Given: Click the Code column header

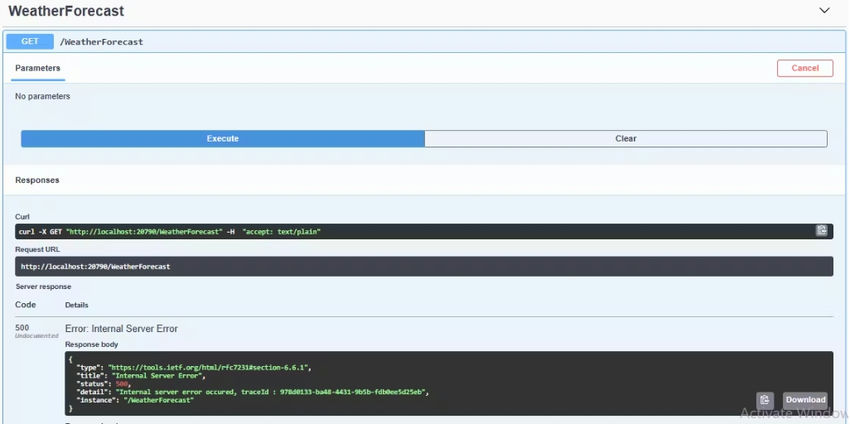Looking at the screenshot, I should click(25, 305).
